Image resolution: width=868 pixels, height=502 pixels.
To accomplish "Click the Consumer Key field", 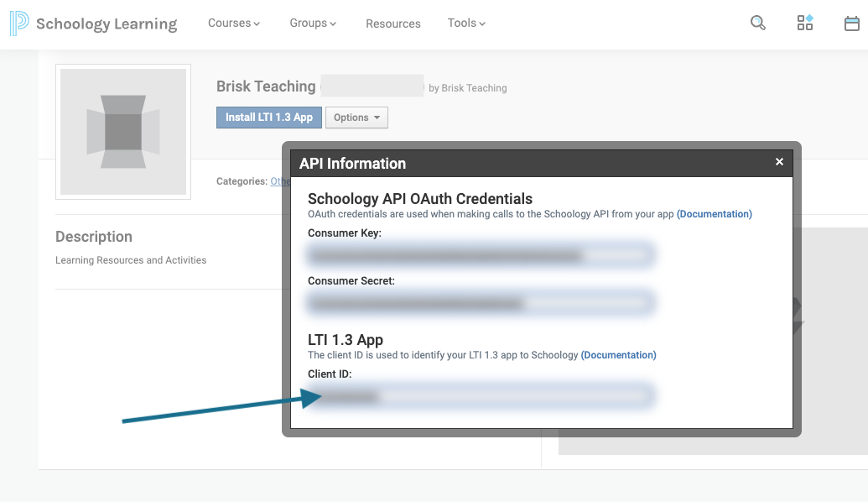I will tap(481, 255).
